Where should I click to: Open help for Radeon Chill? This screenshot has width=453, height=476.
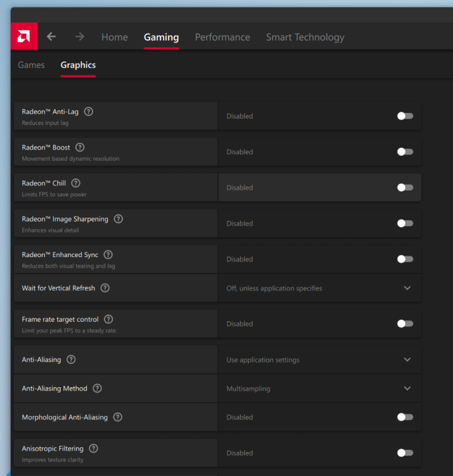75,183
